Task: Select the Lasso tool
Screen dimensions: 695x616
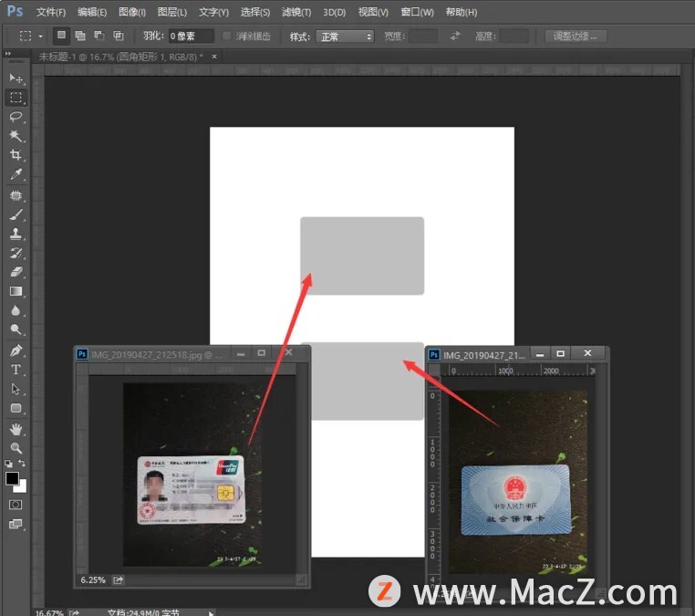Action: (16, 117)
